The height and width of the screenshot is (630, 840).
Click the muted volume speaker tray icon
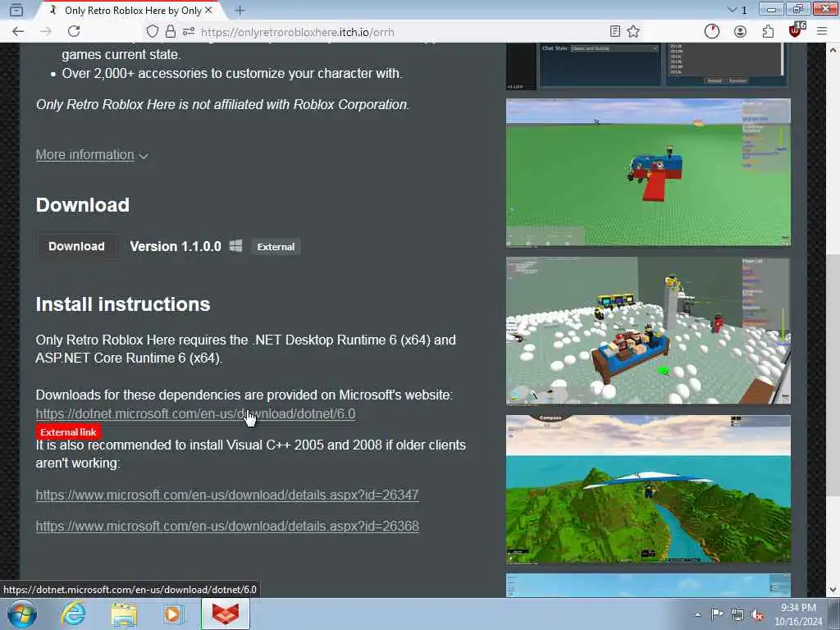[x=757, y=614]
